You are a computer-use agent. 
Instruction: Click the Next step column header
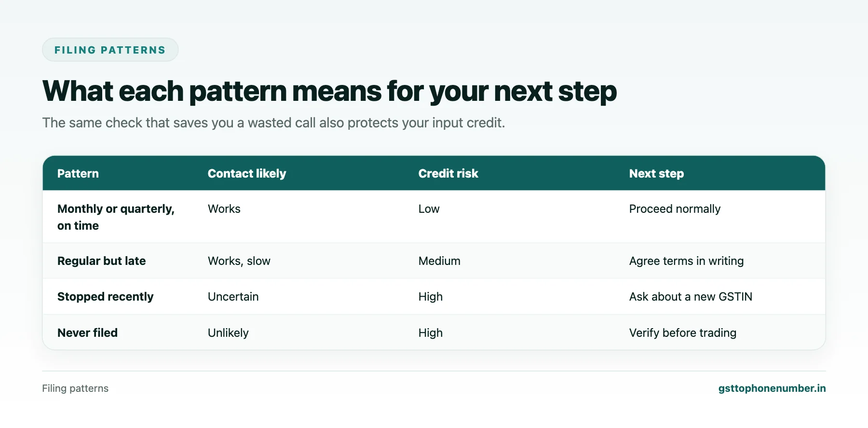pos(656,174)
